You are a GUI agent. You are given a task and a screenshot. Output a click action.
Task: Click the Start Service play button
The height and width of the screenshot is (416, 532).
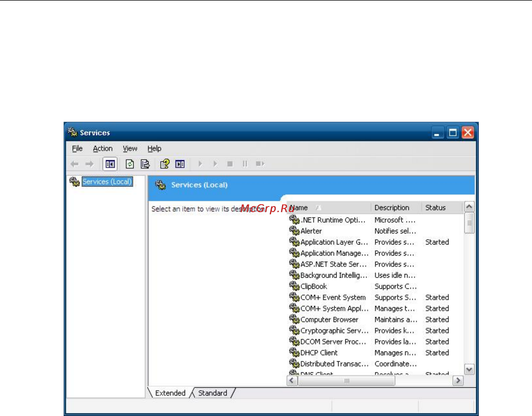tap(200, 164)
